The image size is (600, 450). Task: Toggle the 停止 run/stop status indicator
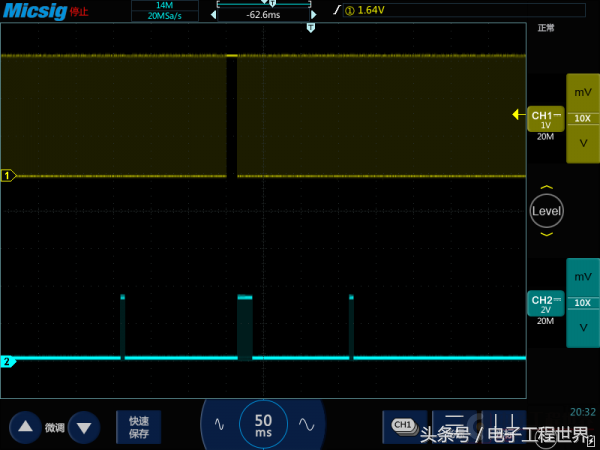click(79, 12)
